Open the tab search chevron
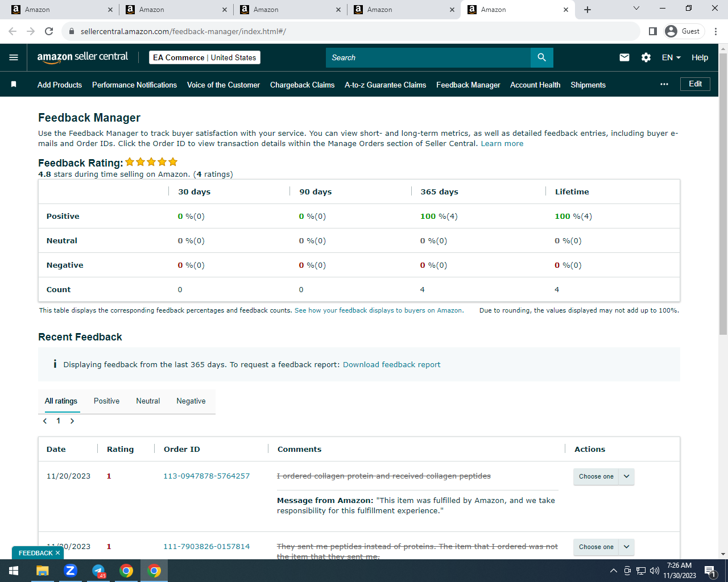 [x=636, y=8]
